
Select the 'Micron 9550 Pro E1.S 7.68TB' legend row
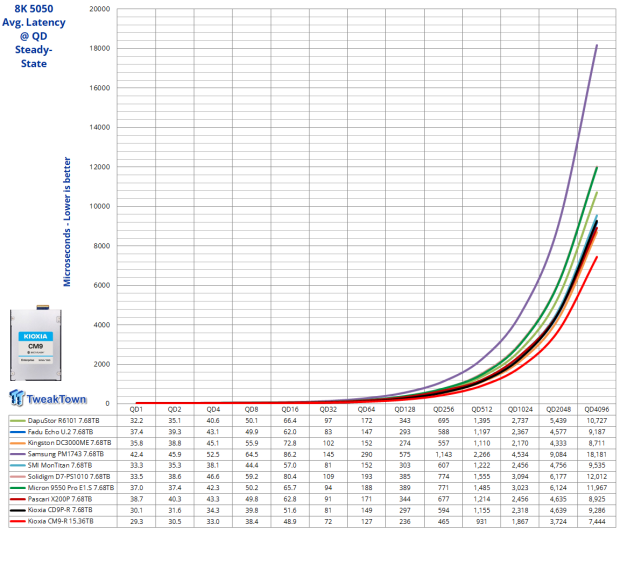pyautogui.click(x=63, y=488)
